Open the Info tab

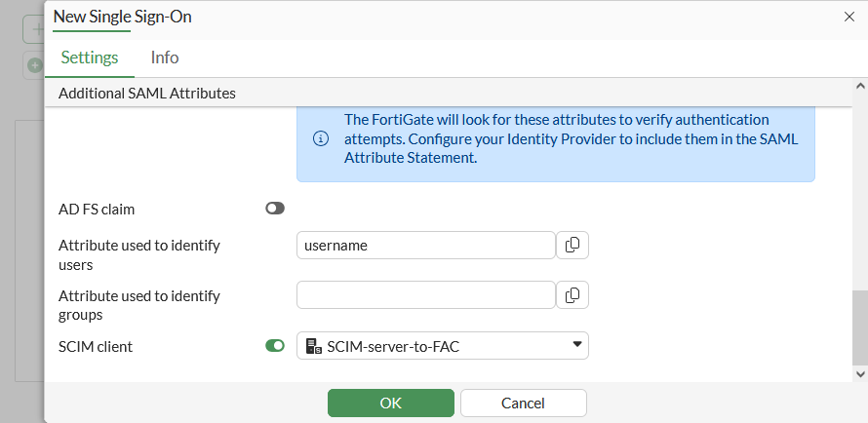point(165,58)
